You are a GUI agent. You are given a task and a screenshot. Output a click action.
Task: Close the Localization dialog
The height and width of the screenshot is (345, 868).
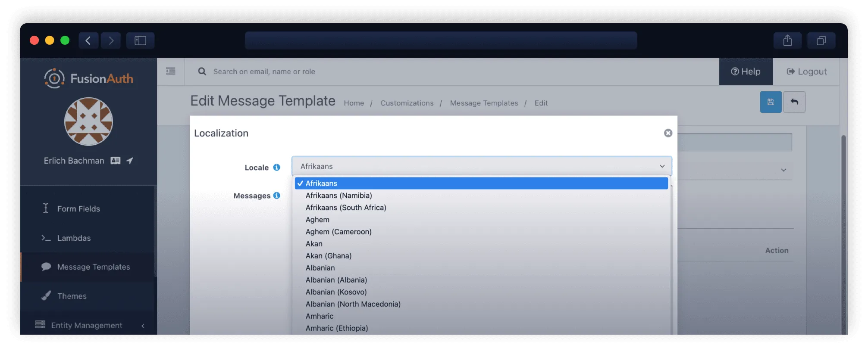click(x=668, y=133)
